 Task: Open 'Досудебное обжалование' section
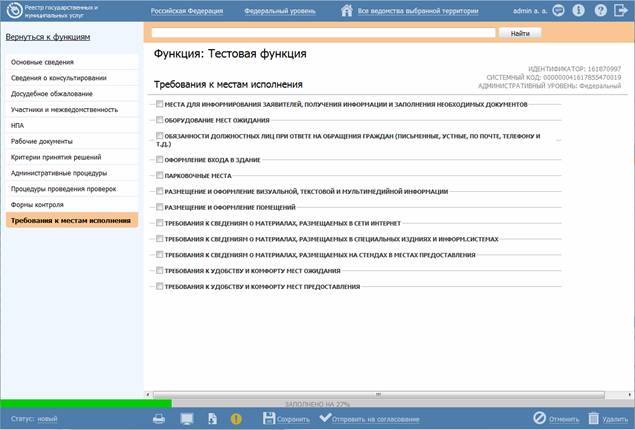pyautogui.click(x=72, y=94)
